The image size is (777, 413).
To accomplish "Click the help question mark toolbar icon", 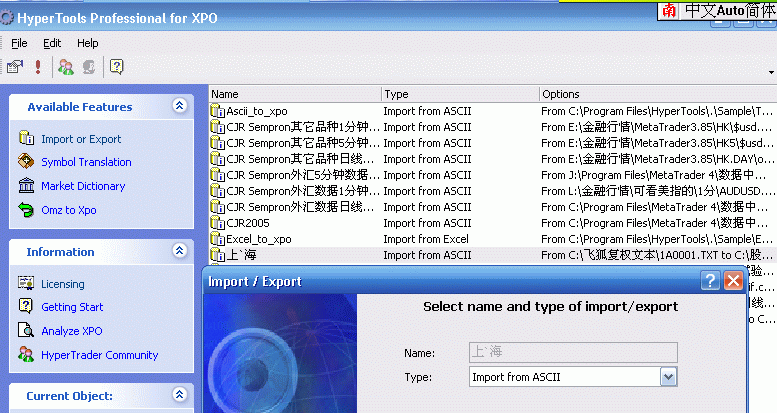I will (116, 66).
